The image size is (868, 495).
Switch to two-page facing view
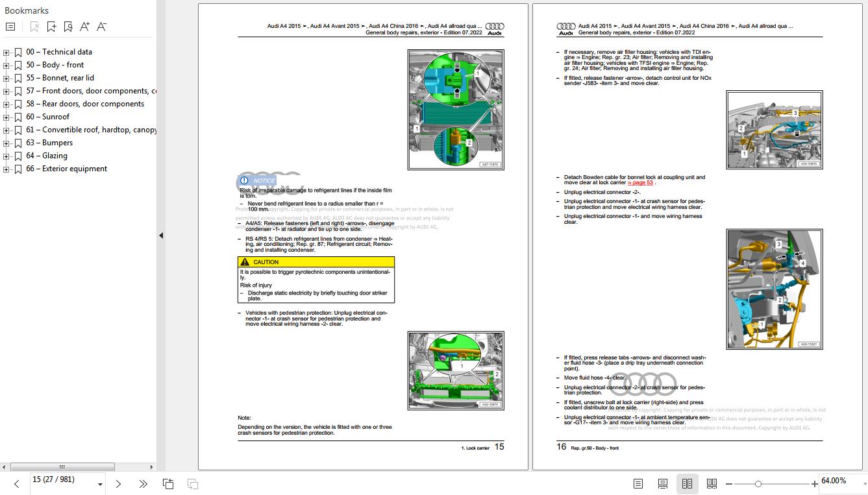(x=687, y=484)
